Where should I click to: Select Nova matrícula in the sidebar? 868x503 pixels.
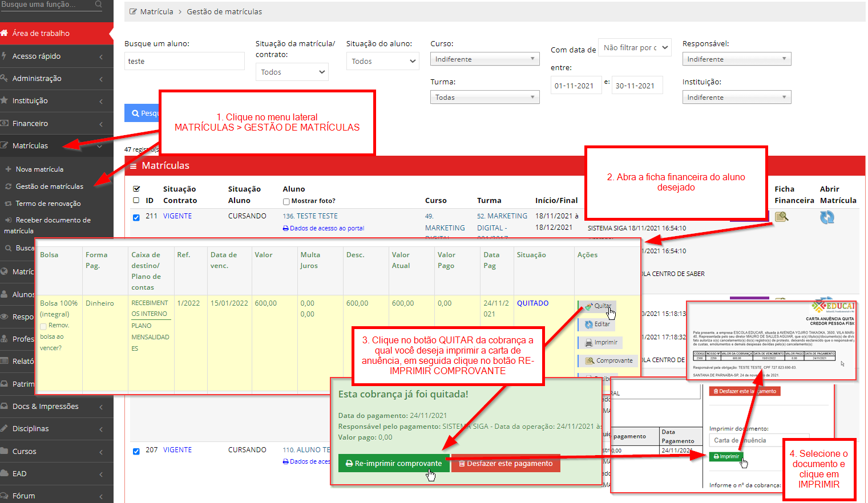pos(39,169)
